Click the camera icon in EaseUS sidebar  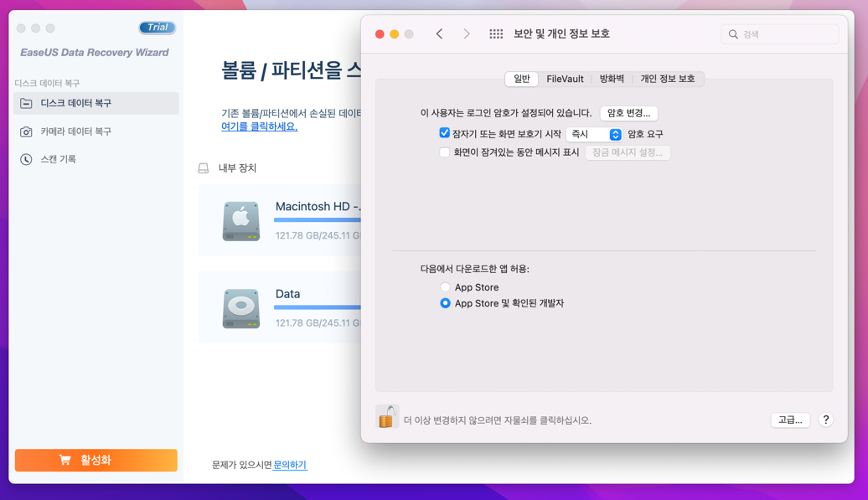pos(26,131)
